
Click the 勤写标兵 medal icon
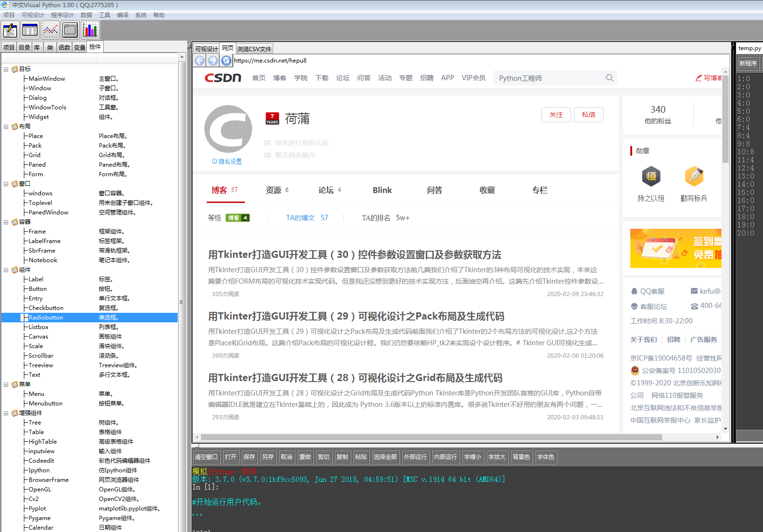coord(694,177)
